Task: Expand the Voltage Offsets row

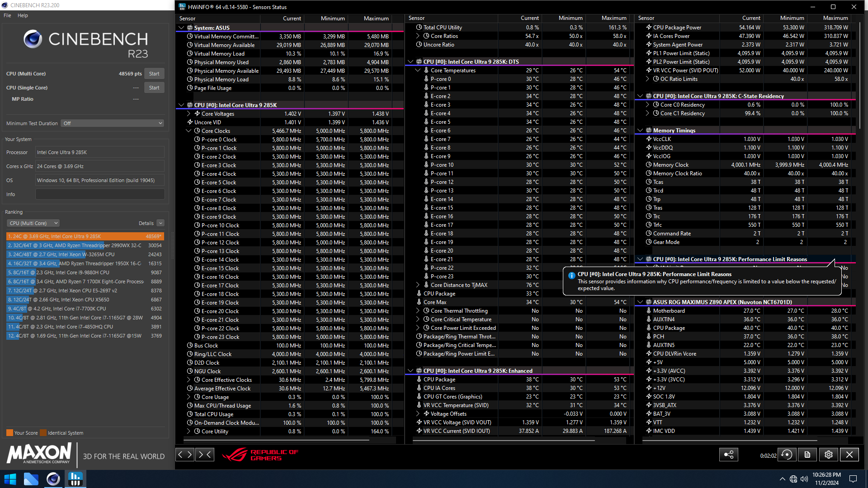Action: pos(418,414)
